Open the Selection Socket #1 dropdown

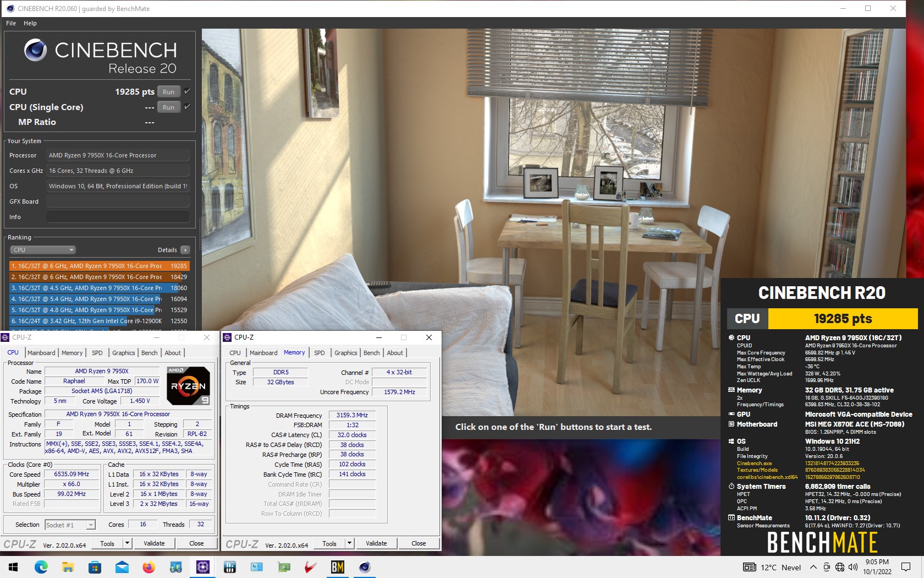click(70, 525)
